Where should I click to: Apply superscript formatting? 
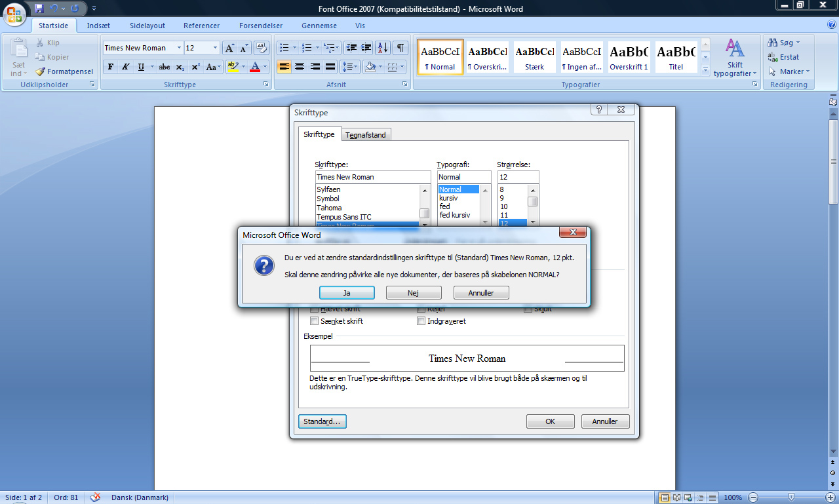pos(195,67)
